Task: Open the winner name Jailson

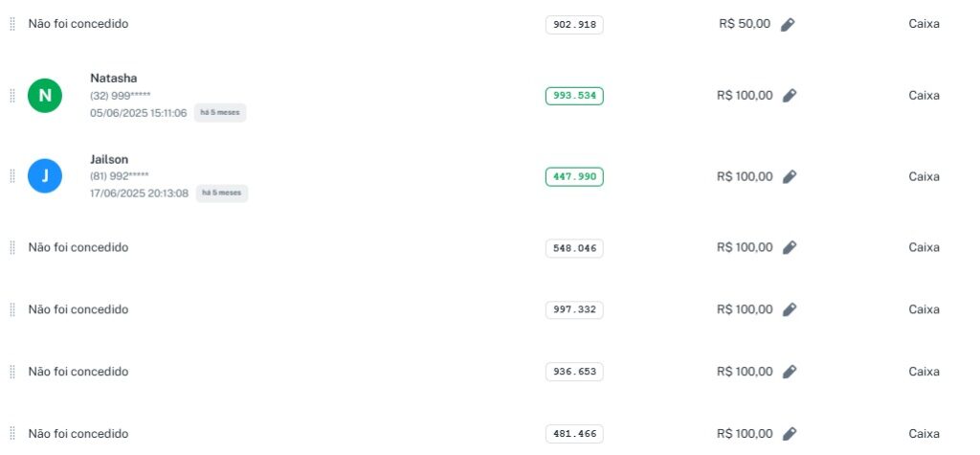Action: coord(109,159)
